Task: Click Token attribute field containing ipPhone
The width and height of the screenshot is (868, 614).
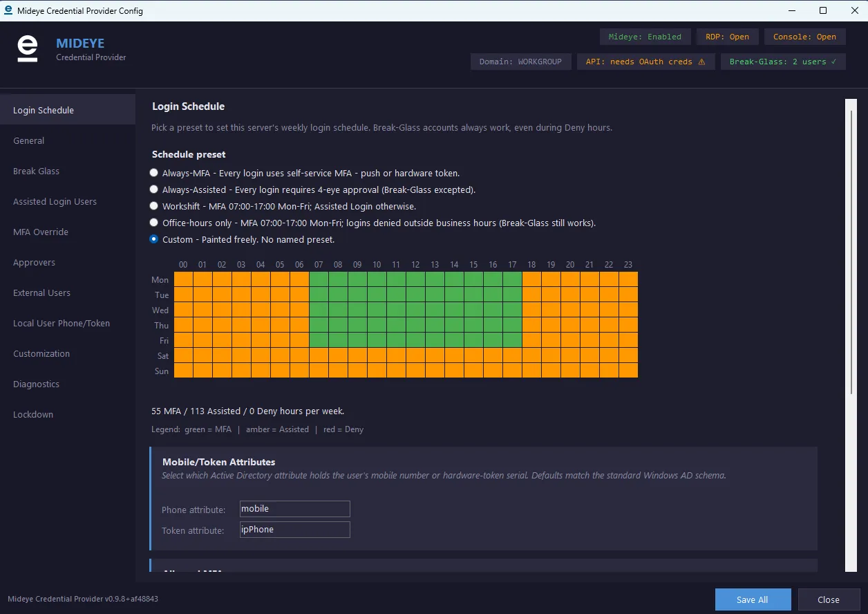Action: [294, 530]
